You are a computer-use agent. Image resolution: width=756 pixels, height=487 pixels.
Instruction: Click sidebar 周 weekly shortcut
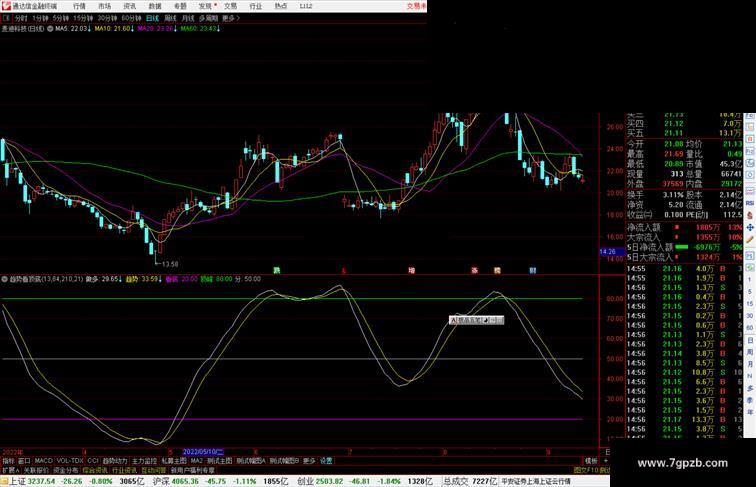(750, 352)
